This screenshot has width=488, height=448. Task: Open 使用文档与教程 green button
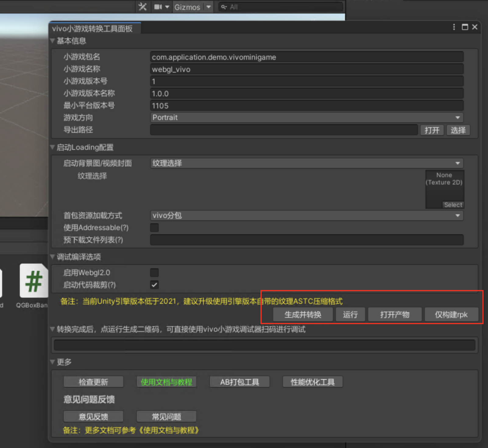(x=167, y=382)
